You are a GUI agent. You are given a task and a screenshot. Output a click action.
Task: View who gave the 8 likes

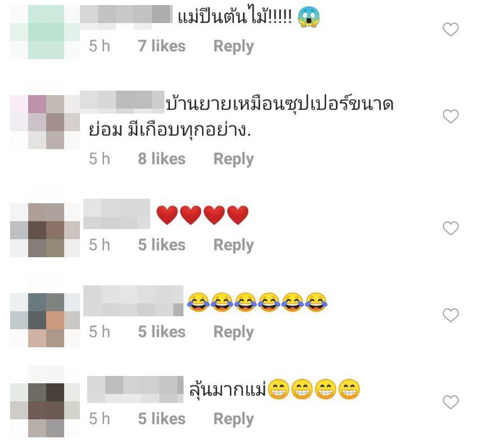coord(161,159)
